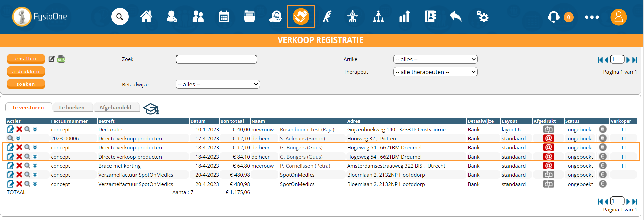The width and height of the screenshot is (644, 220).
Task: Expand the Betaalwijze dropdown
Action: pyautogui.click(x=218, y=84)
